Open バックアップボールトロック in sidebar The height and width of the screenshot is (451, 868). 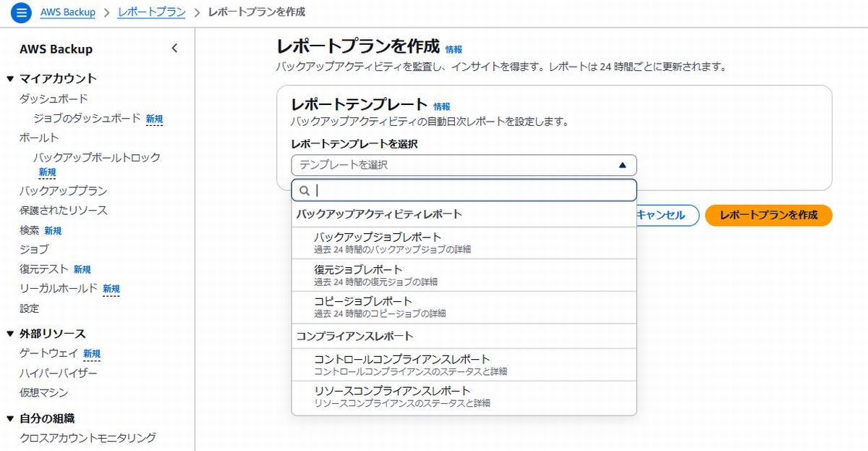tap(97, 157)
